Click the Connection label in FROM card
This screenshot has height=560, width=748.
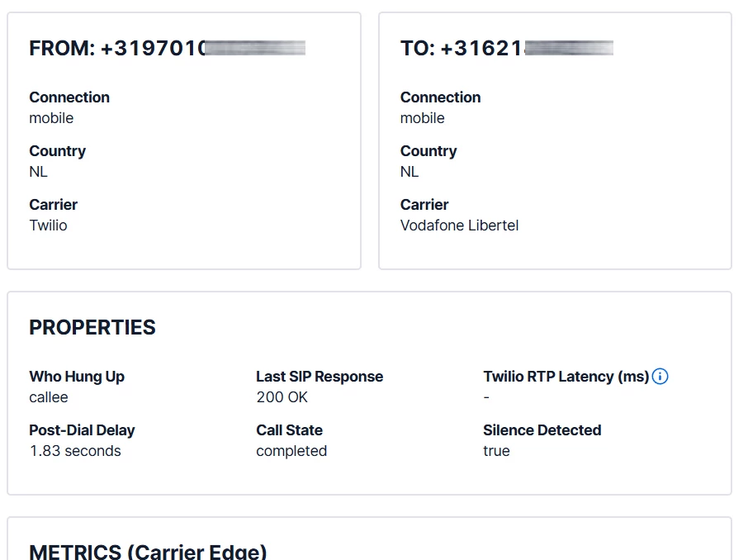pyautogui.click(x=69, y=97)
